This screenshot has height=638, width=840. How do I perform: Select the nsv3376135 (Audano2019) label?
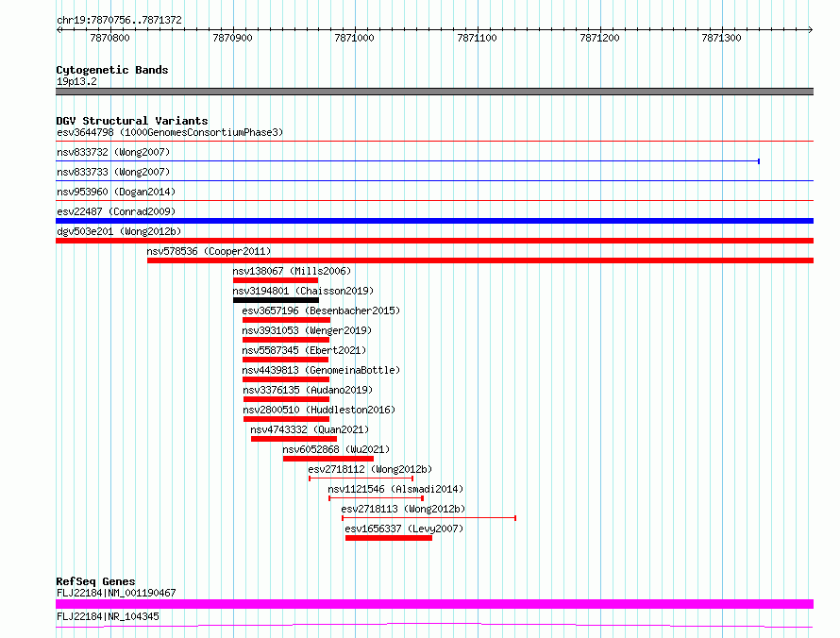coord(308,390)
